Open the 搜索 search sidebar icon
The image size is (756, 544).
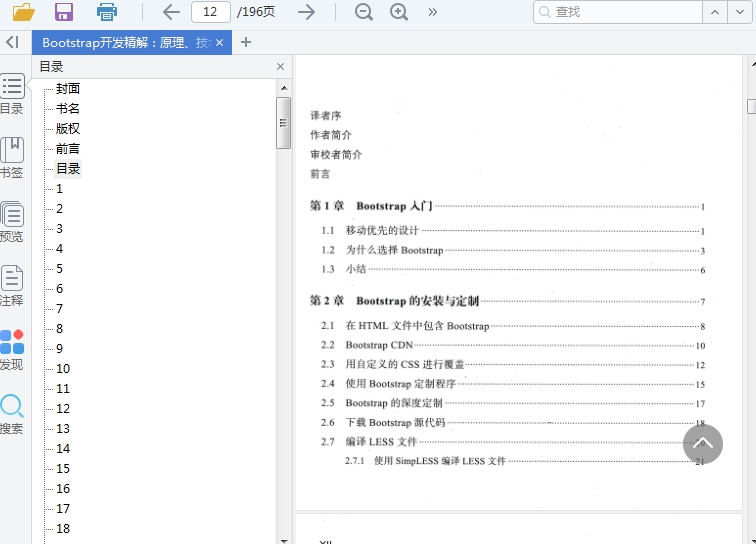coord(12,414)
